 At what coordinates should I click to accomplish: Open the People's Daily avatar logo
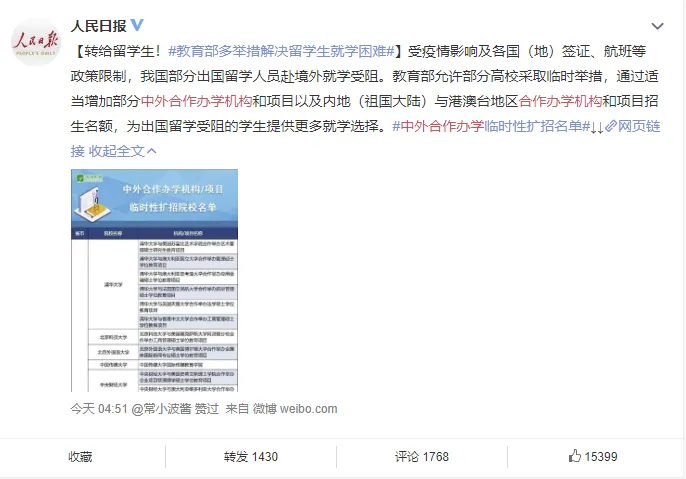(x=35, y=42)
